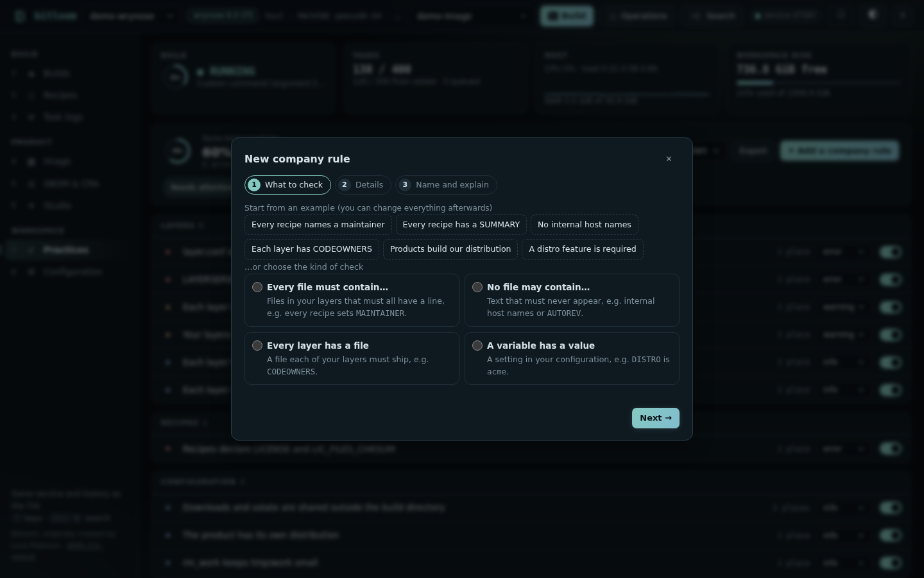Switch off "The product has its own distribution" rule
Image resolution: width=924 pixels, height=578 pixels.
[891, 536]
